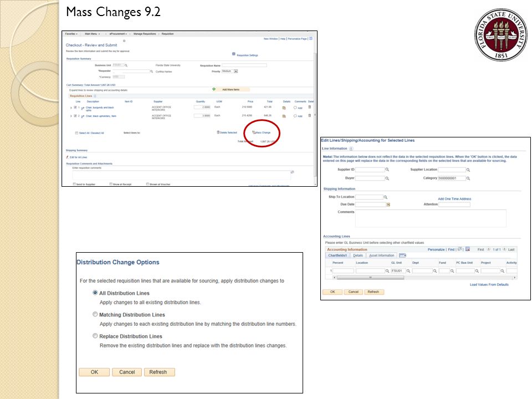Click Load Values From Defaults link

tap(489, 285)
